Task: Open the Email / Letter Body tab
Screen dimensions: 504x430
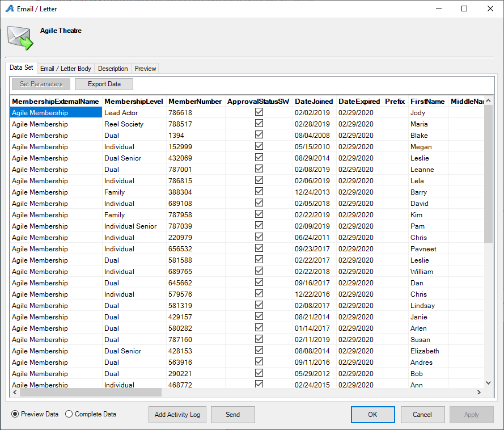Action: pyautogui.click(x=66, y=69)
